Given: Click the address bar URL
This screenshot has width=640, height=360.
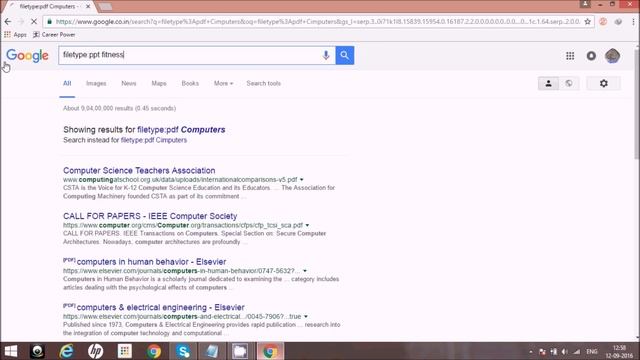Looking at the screenshot, I should pos(317,22).
